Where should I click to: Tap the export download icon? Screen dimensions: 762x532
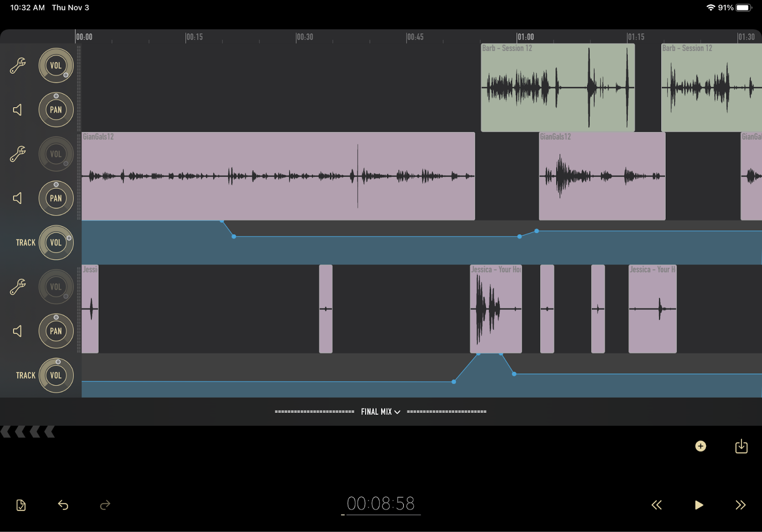point(741,446)
